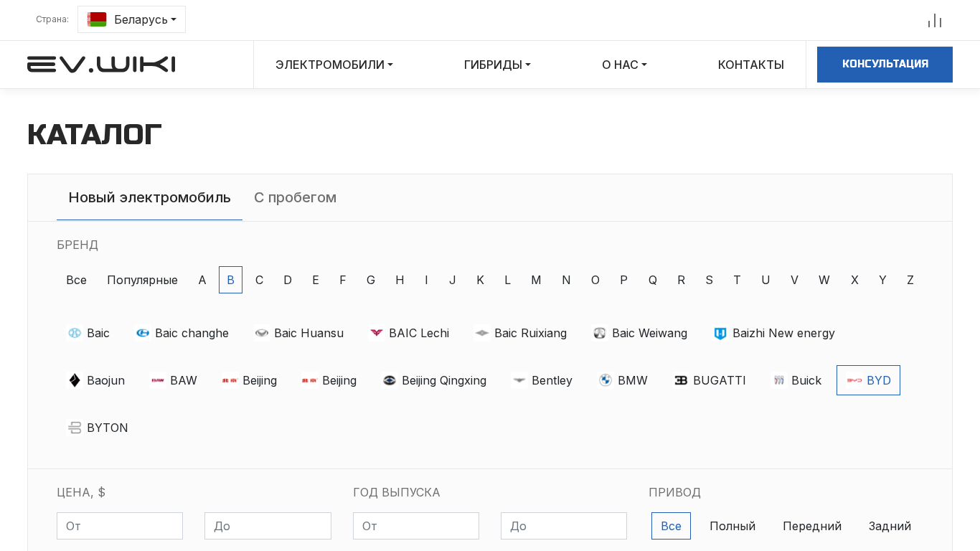
Task: Select the Baic changhe brand logo
Action: (143, 333)
